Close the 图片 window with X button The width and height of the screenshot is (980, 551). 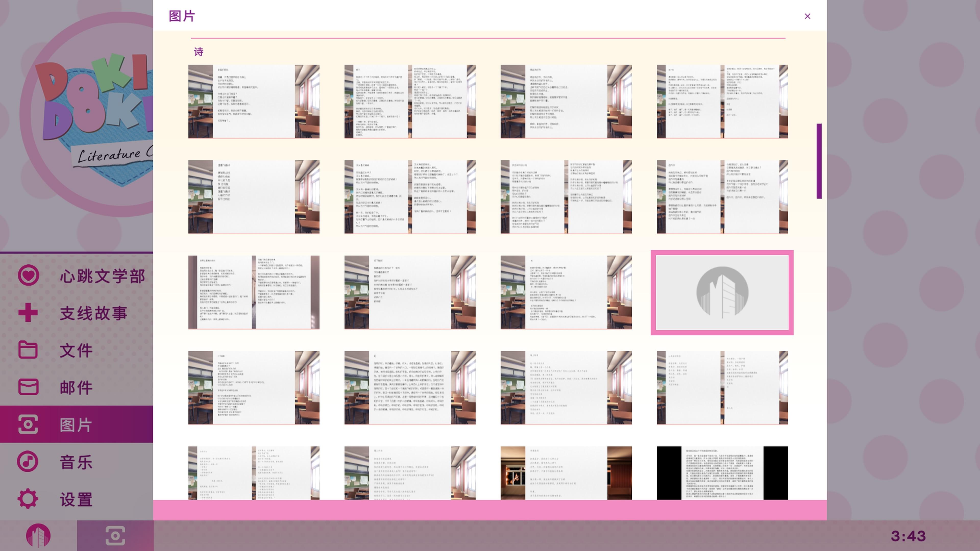[807, 16]
